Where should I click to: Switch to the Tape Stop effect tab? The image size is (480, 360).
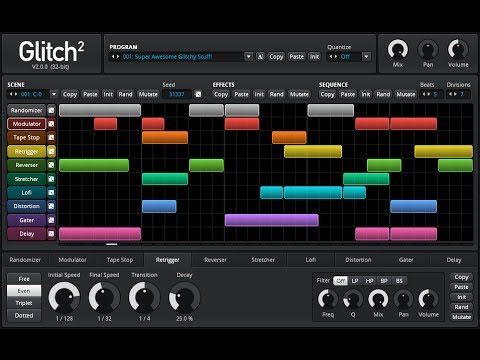tap(120, 260)
